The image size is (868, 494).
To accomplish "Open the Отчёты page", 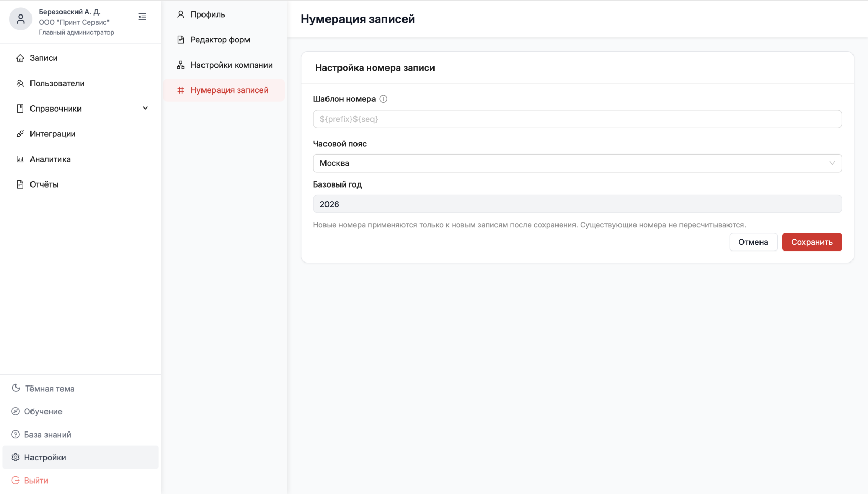I will 81,184.
